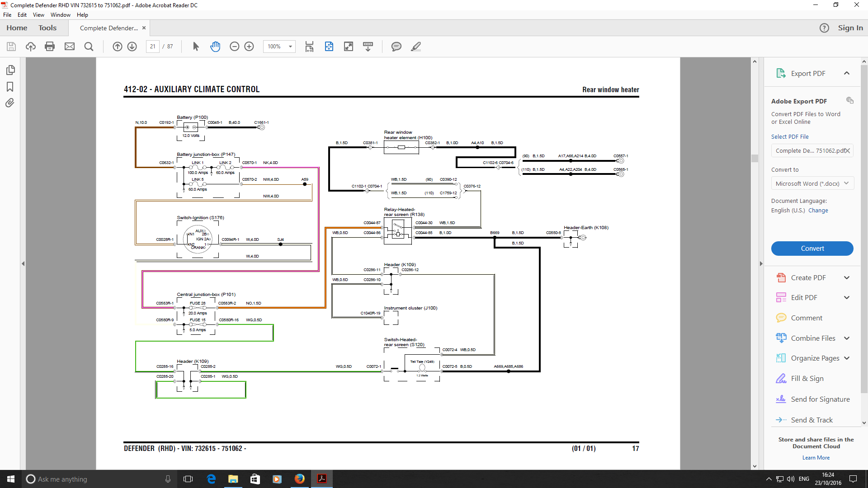
Task: Click the Adobe Export PDF copy icon
Action: (x=850, y=100)
